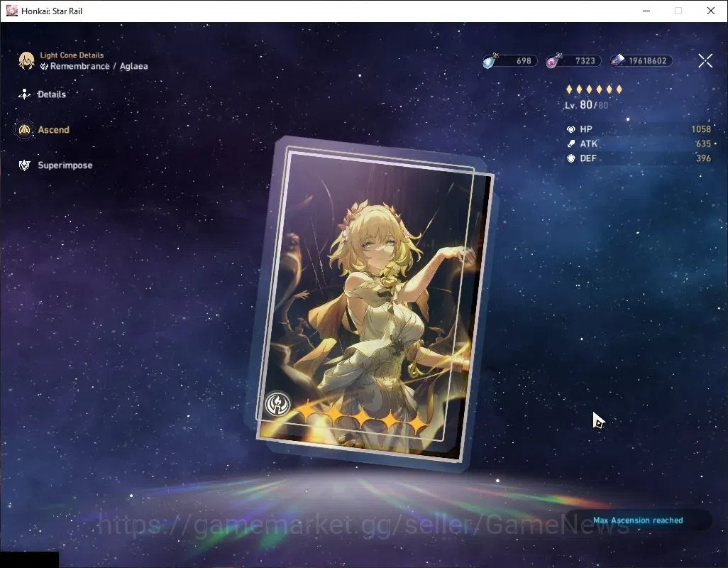
Task: Click the ATK value 635
Action: click(703, 143)
